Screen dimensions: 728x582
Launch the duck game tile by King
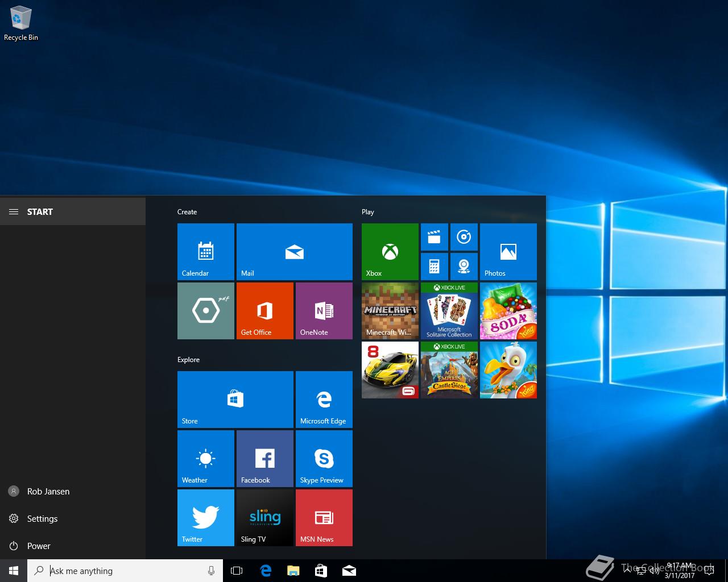[508, 370]
